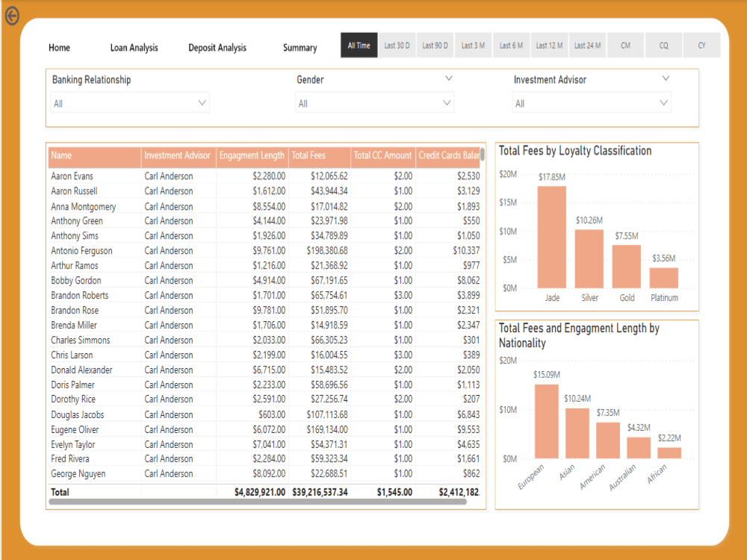Select the All Time filter
747x560 pixels.
(x=359, y=45)
